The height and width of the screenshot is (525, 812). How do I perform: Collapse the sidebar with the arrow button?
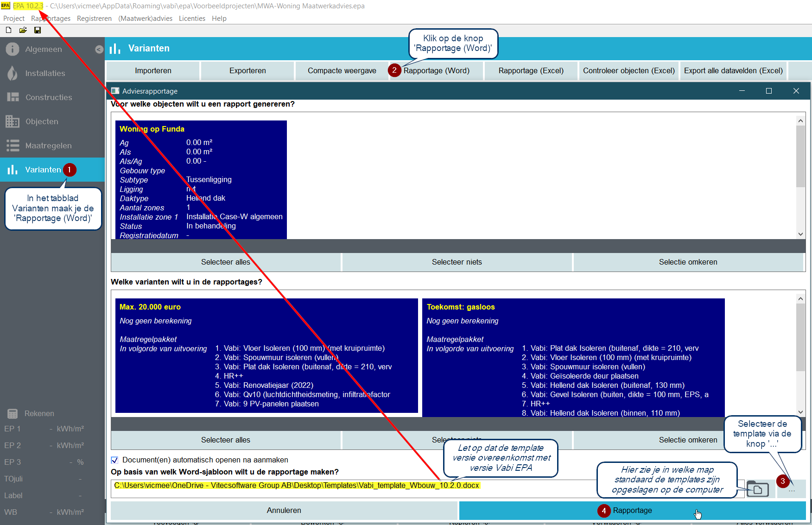coord(99,49)
